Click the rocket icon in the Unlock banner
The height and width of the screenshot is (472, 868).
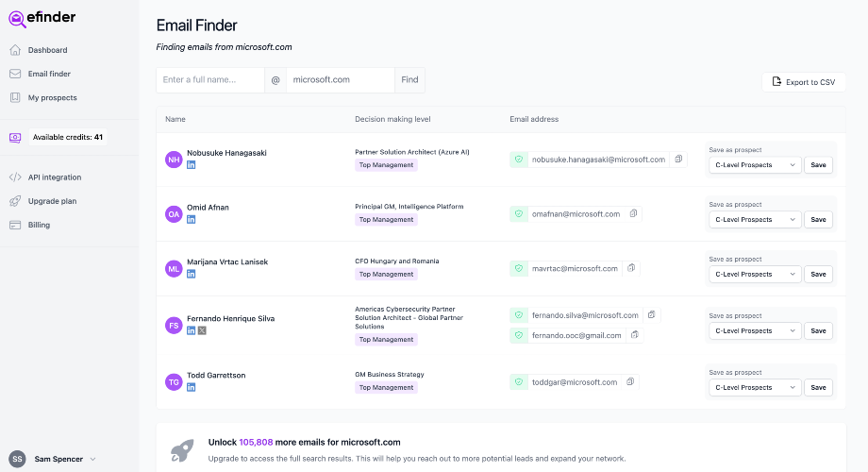click(x=182, y=450)
